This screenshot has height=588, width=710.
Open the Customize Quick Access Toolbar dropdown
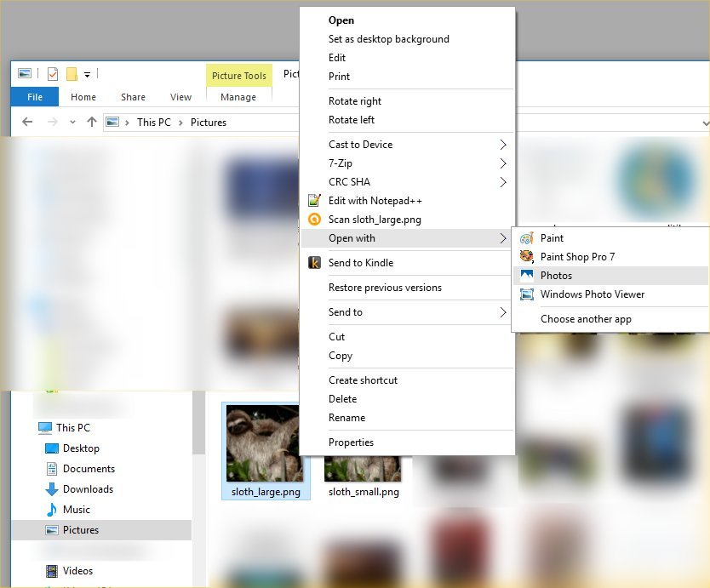click(87, 75)
